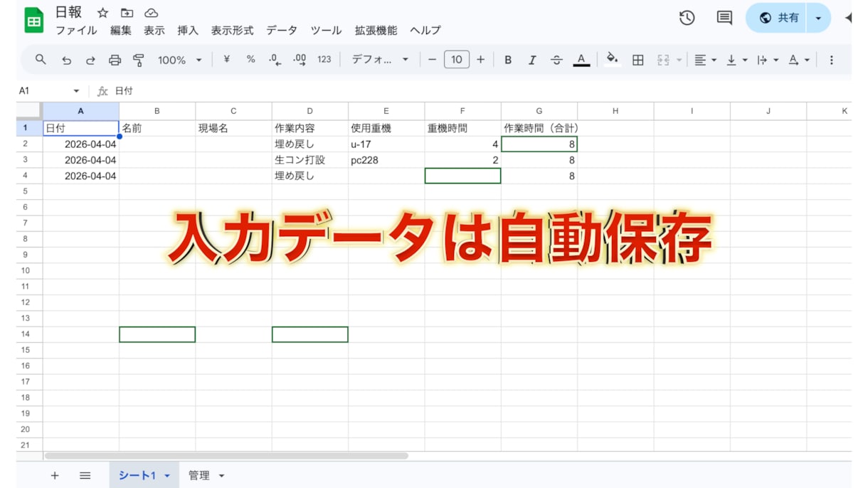Image resolution: width=868 pixels, height=488 pixels.
Task: Open the text rotation dropdown
Action: coord(799,60)
